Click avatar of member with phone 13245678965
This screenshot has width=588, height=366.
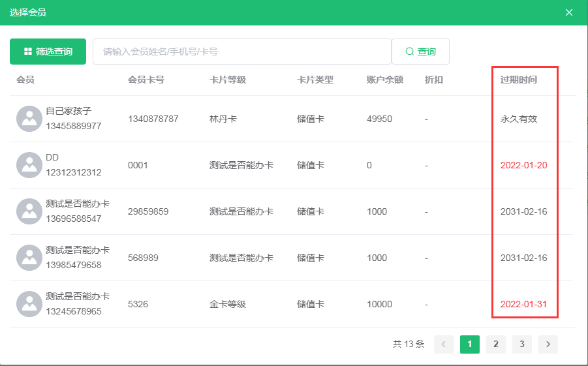[29, 304]
